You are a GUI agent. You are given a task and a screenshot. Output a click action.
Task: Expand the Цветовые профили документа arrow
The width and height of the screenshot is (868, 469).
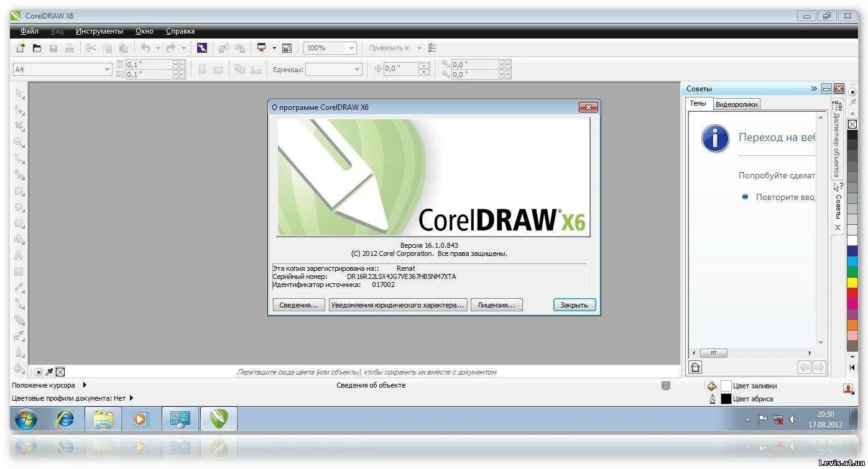(131, 398)
